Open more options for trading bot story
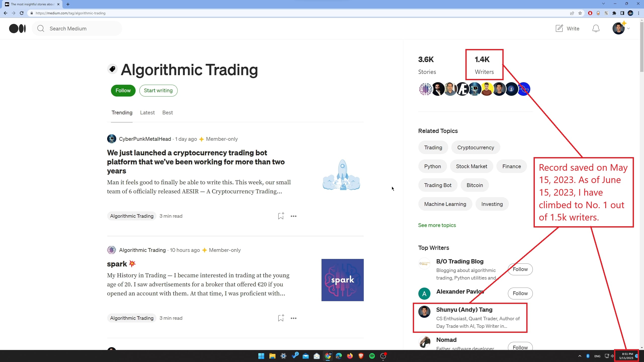The height and width of the screenshot is (362, 644). [x=293, y=216]
